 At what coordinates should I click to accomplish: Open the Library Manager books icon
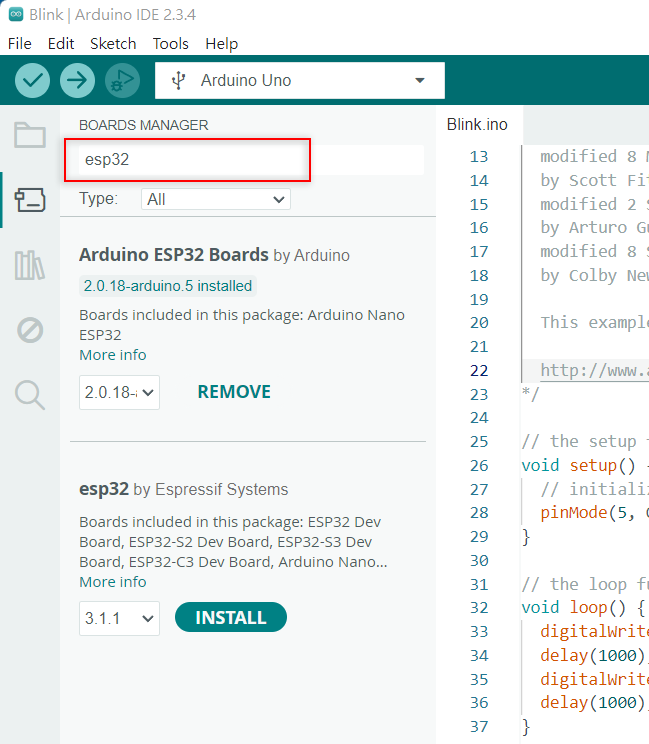click(30, 265)
